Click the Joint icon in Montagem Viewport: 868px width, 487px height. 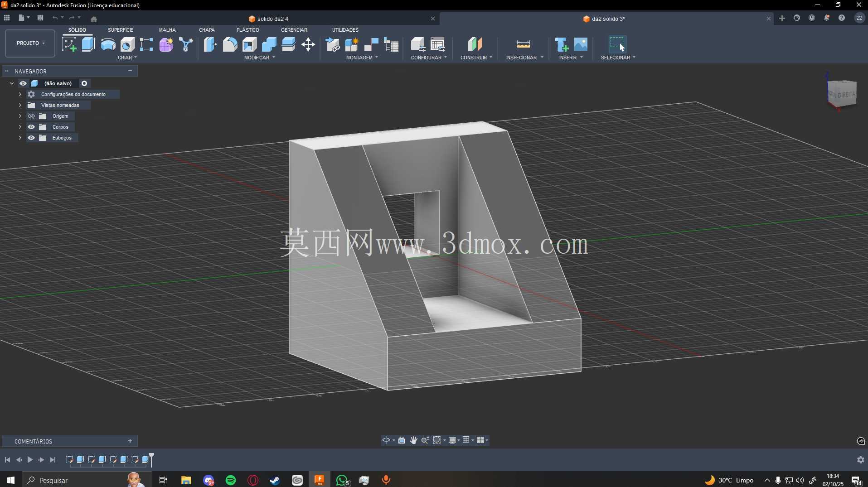click(x=371, y=44)
